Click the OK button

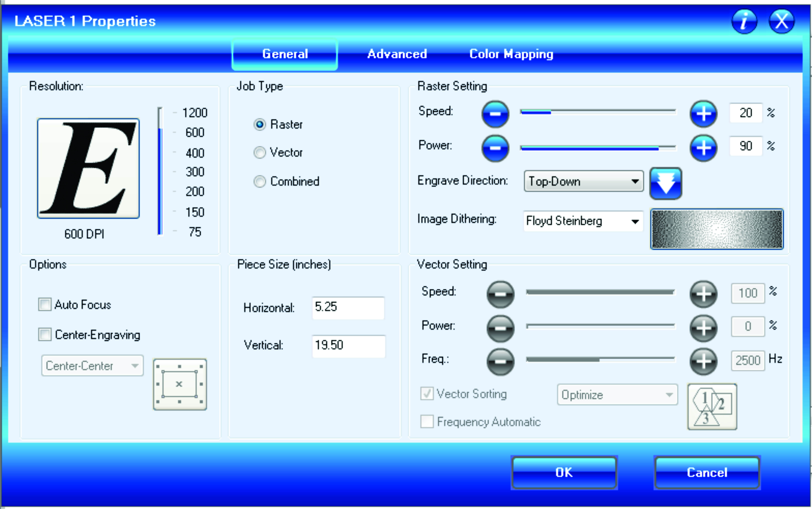tap(564, 473)
